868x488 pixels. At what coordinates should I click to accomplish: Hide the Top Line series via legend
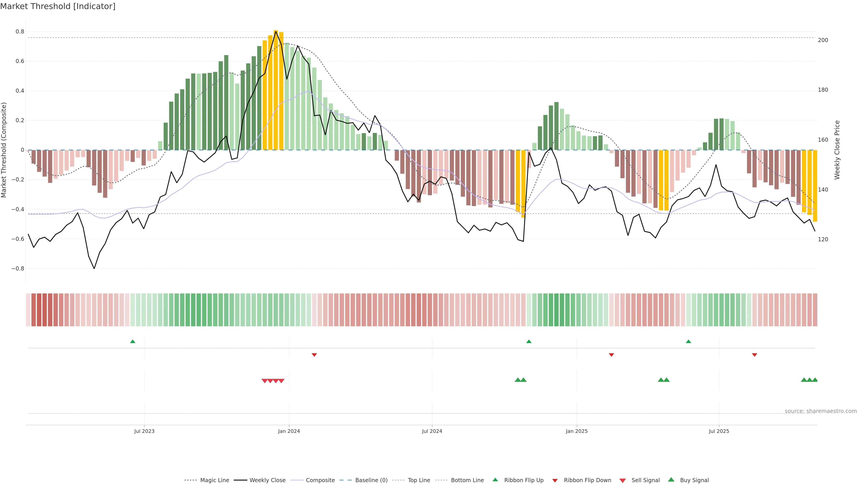click(x=419, y=480)
